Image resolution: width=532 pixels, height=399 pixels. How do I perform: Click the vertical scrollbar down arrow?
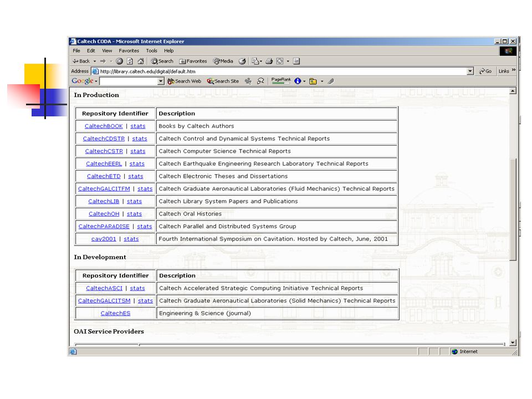coord(513,342)
